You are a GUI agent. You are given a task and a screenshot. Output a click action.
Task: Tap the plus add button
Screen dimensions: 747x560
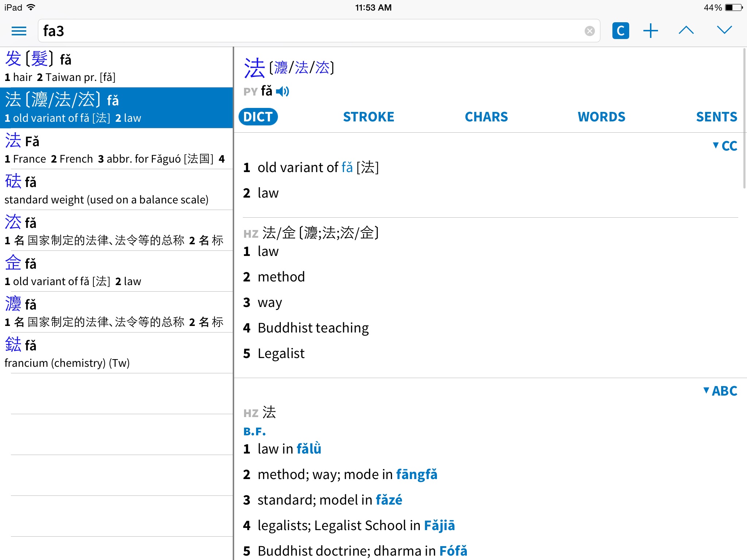pyautogui.click(x=651, y=31)
